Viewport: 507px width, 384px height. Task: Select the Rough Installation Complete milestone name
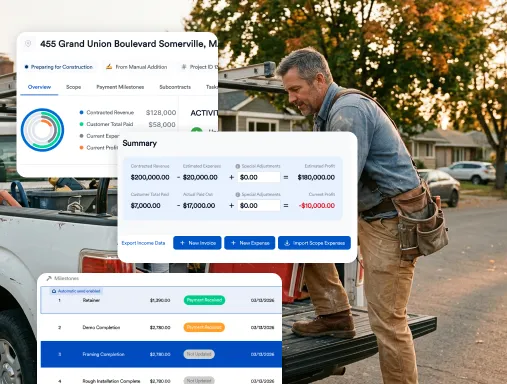(111, 381)
